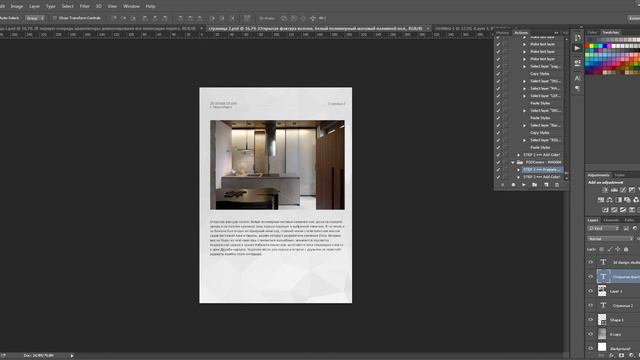Click the Auto-Align Layers icon in options bar
The image size is (640, 360).
(x=247, y=18)
